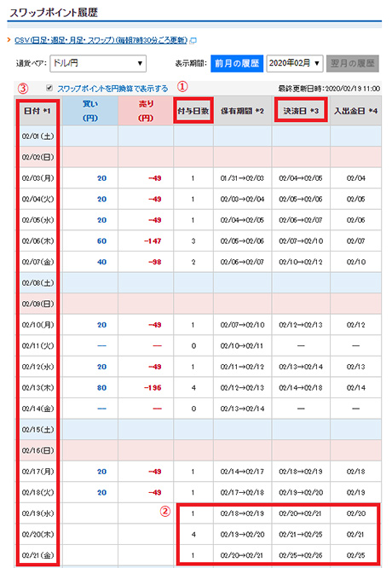Screen dimensions: 392x568
Task: Open the currency pair ドル/円 dropdown
Action: coord(98,63)
